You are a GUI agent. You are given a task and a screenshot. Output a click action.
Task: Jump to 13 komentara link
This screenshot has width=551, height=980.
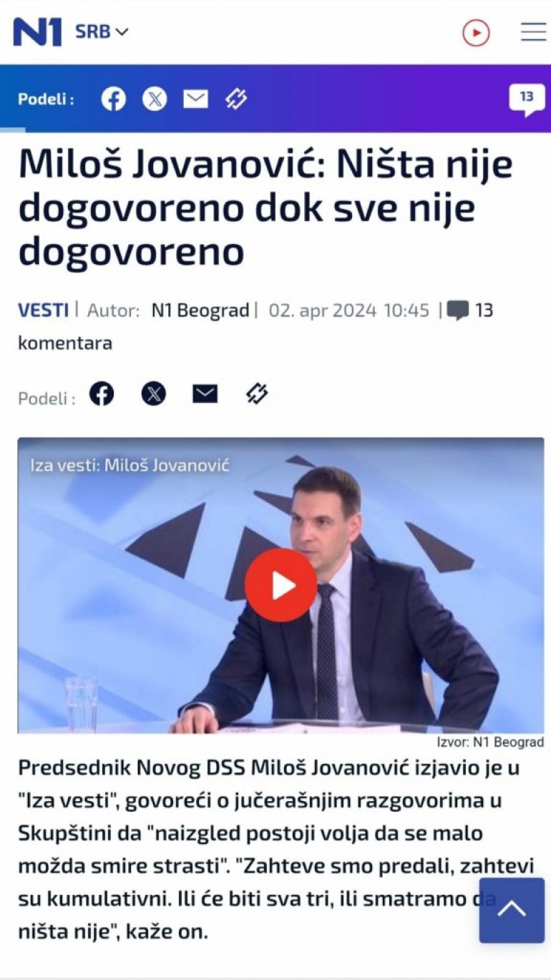(x=470, y=311)
